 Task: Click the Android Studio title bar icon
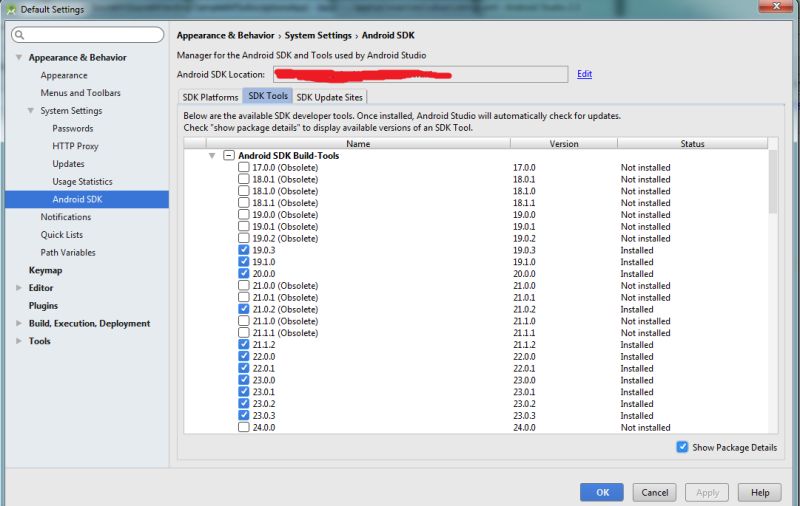[x=11, y=9]
